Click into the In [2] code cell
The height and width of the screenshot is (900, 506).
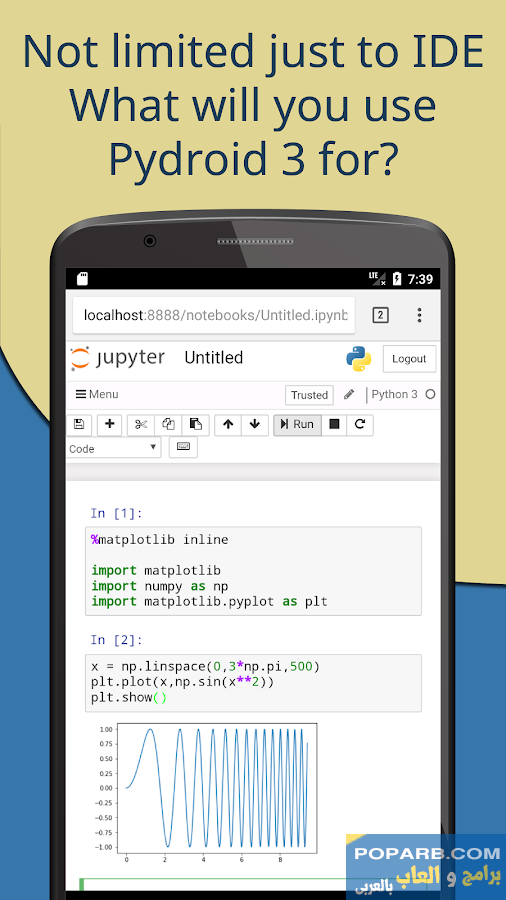[x=253, y=683]
